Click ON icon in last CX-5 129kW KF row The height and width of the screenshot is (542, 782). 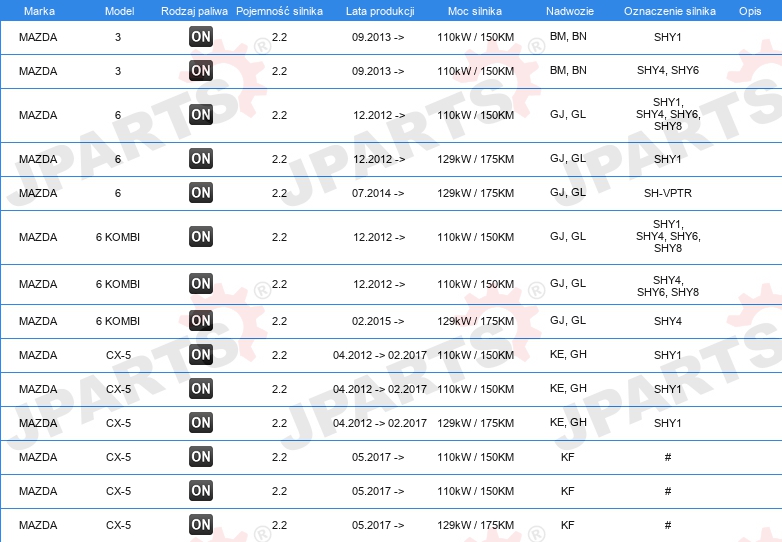click(x=201, y=525)
